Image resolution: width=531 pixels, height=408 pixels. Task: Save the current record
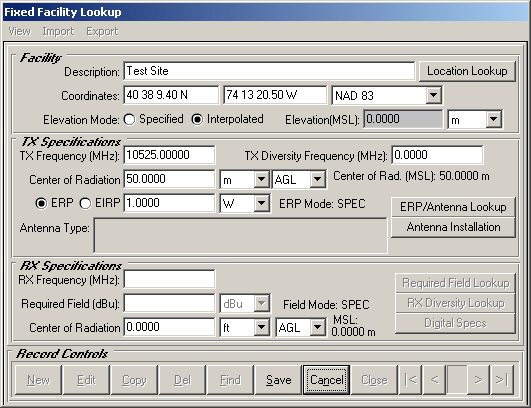point(278,380)
